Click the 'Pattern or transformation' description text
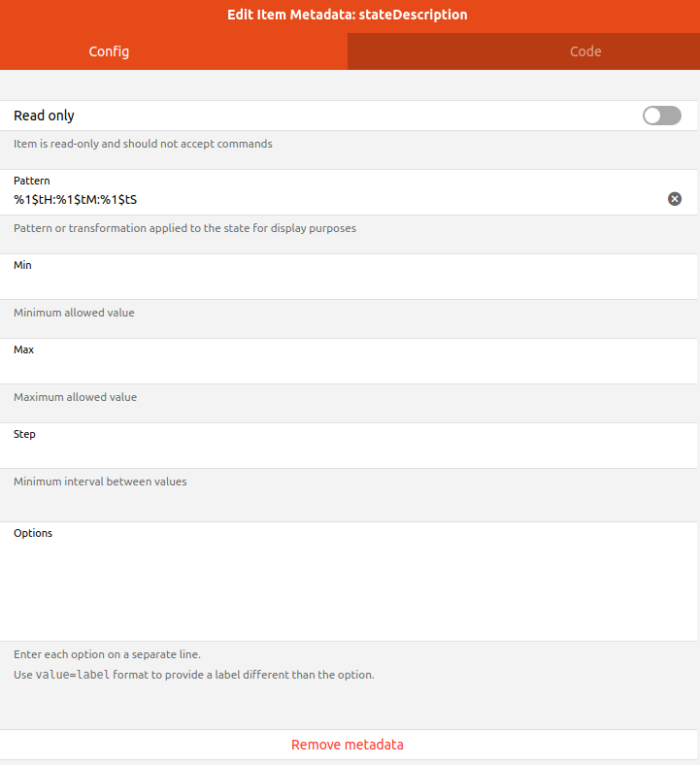This screenshot has height=765, width=700. pos(183,229)
